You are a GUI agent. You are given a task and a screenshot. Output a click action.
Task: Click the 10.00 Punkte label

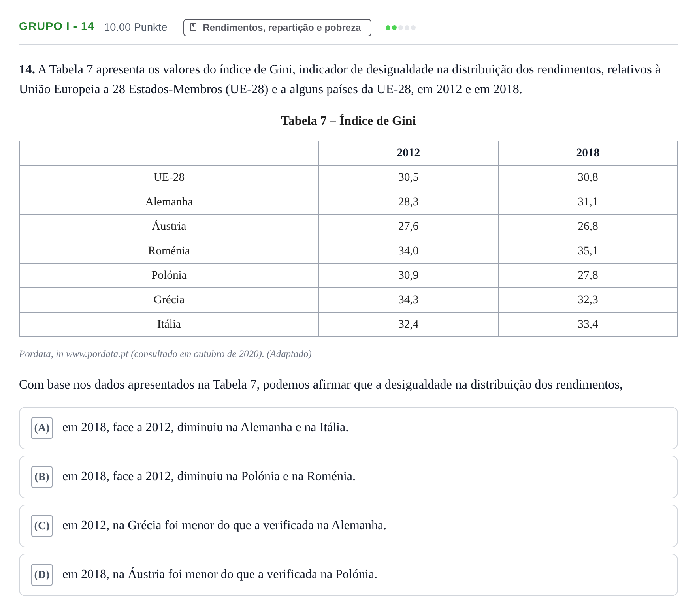coord(136,27)
